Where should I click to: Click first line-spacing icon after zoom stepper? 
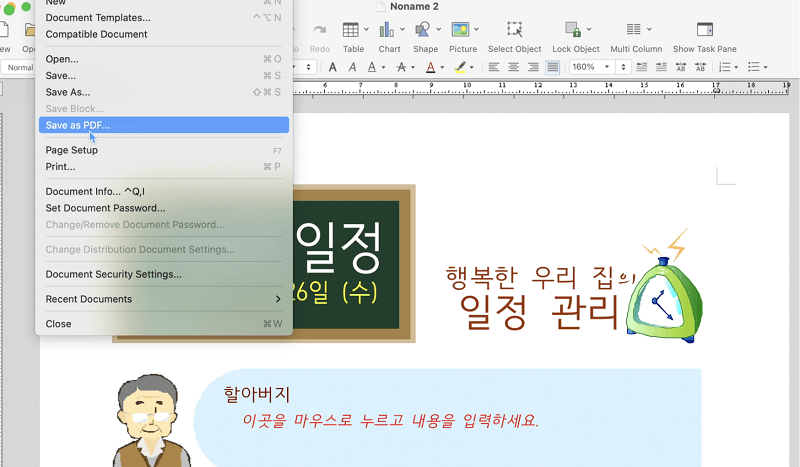point(642,67)
